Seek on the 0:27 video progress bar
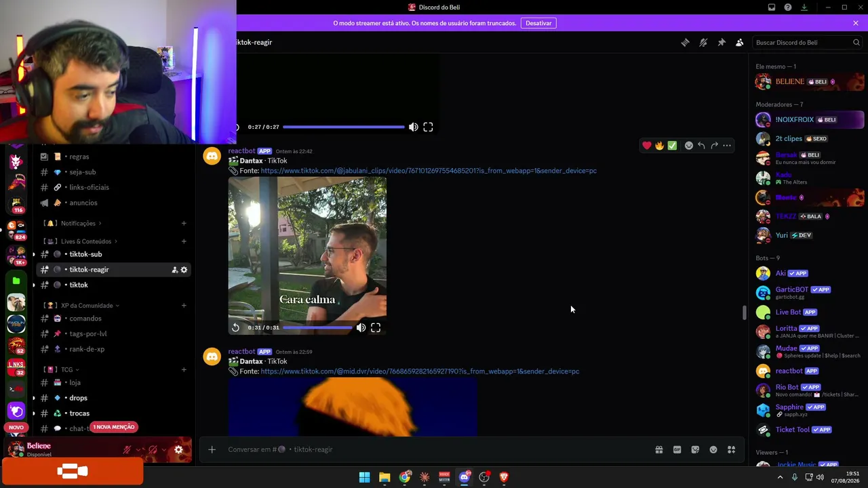This screenshot has width=868, height=488. click(x=344, y=127)
